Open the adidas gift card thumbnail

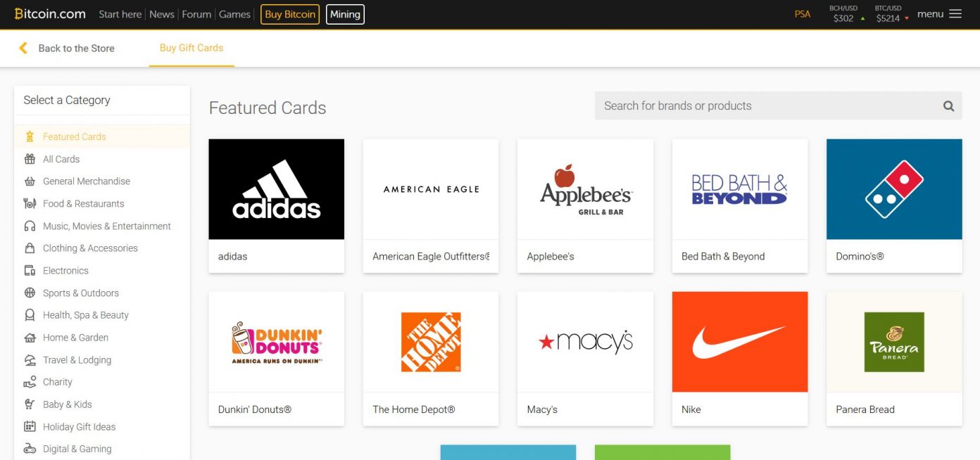(x=277, y=189)
